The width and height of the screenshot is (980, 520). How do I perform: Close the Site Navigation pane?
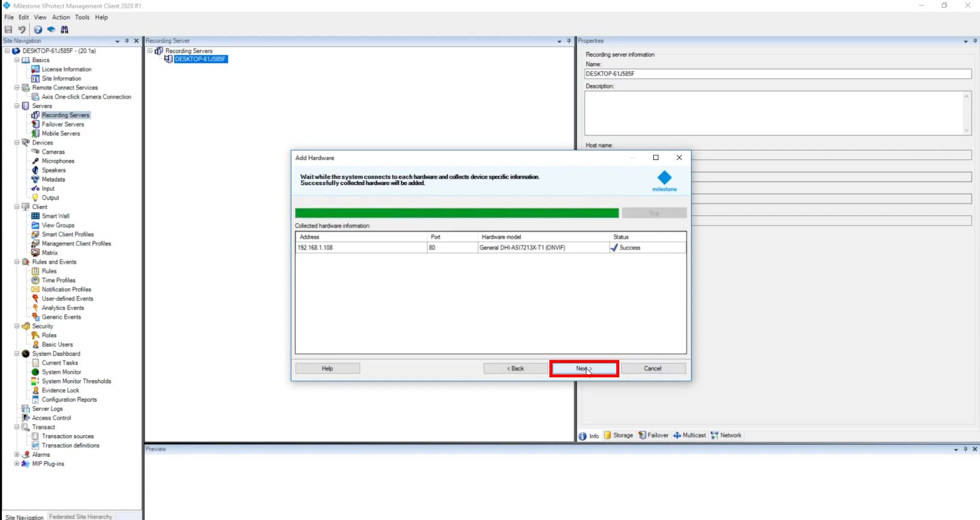pos(136,41)
